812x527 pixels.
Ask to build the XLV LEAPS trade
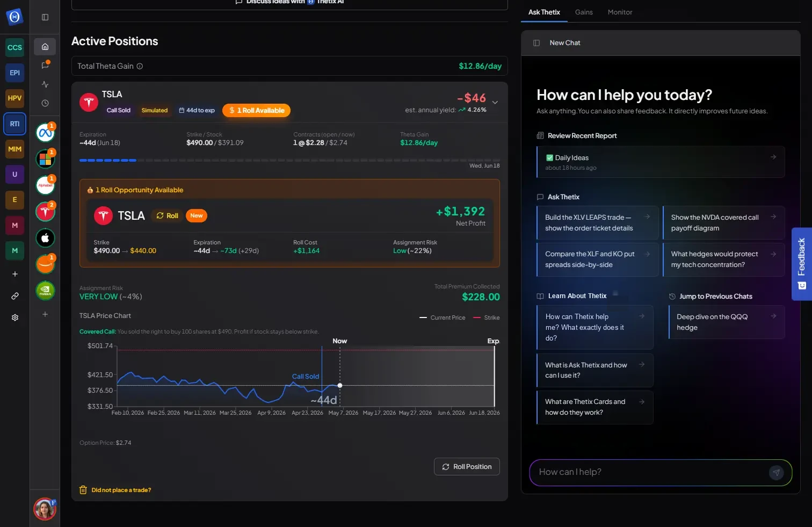[x=598, y=222]
